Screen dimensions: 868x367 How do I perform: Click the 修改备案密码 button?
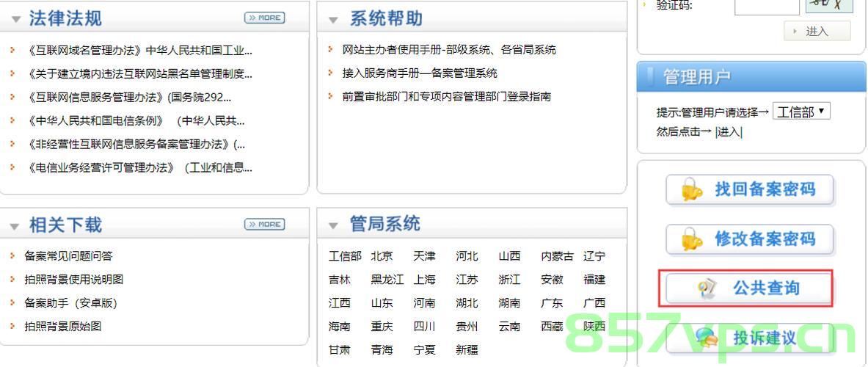(750, 239)
